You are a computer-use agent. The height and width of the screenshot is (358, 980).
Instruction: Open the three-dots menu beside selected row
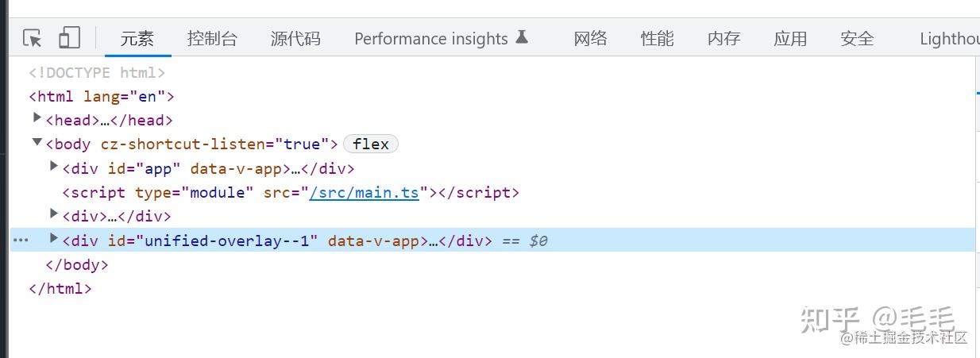tap(21, 240)
